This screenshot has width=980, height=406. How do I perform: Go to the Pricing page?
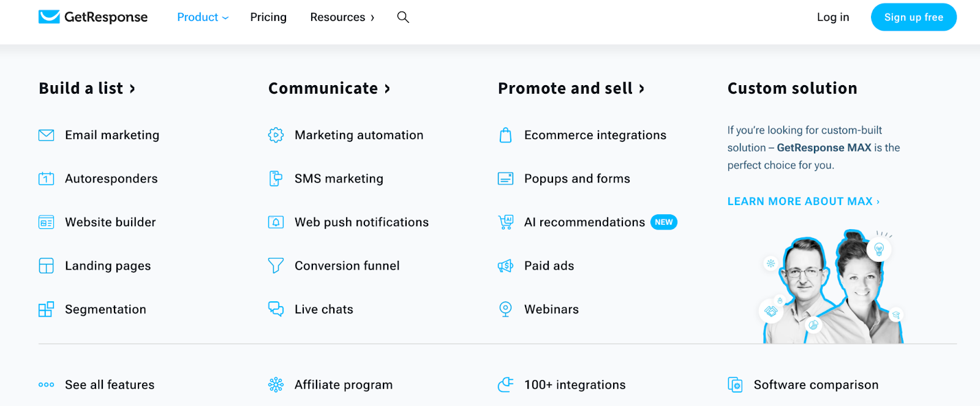[x=268, y=17]
